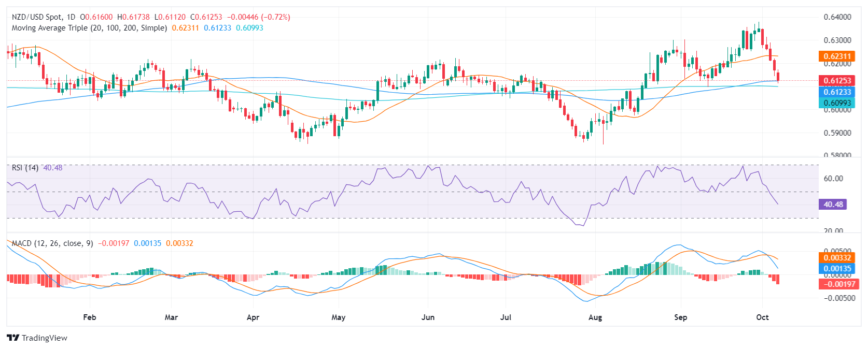
Task: Click the red 0.61253 current price tag
Action: [x=837, y=80]
